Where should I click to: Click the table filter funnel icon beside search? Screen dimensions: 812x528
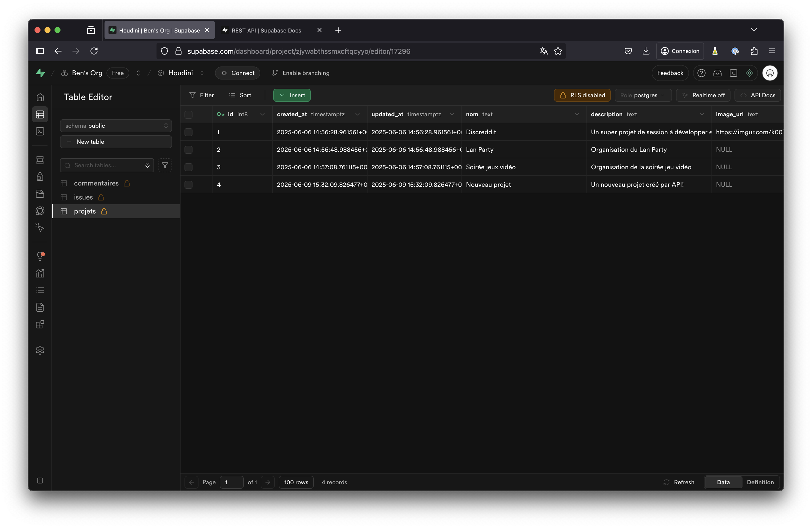[165, 165]
